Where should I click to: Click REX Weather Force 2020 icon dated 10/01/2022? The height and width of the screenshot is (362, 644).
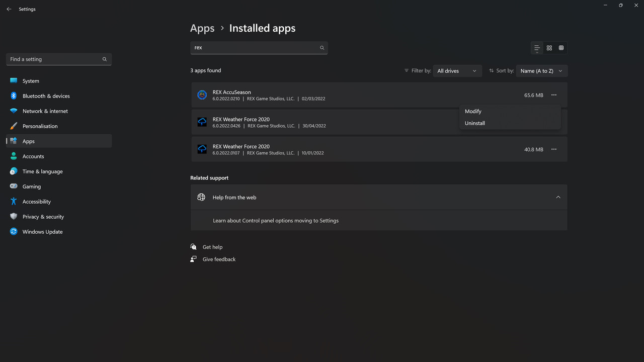point(202,149)
